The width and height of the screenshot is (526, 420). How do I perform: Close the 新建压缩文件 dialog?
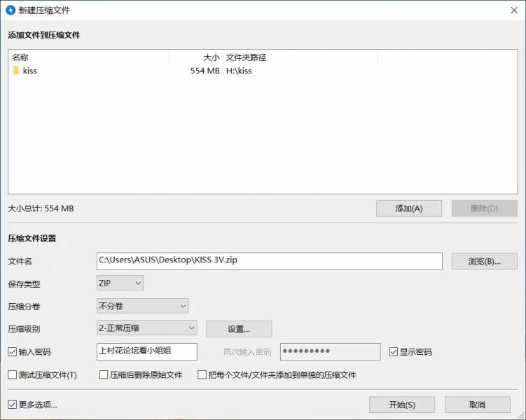click(514, 10)
